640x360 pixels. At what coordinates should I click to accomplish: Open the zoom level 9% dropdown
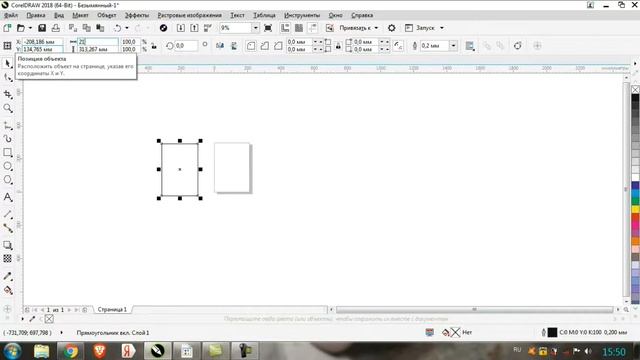point(255,28)
